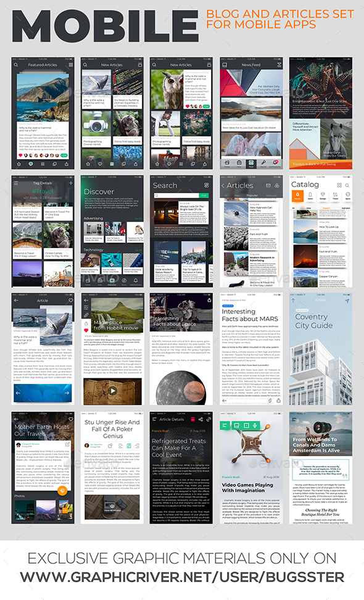Click the green +242 likes badge in Featured Articles
The height and width of the screenshot is (600, 364).
pyautogui.click(x=64, y=156)
